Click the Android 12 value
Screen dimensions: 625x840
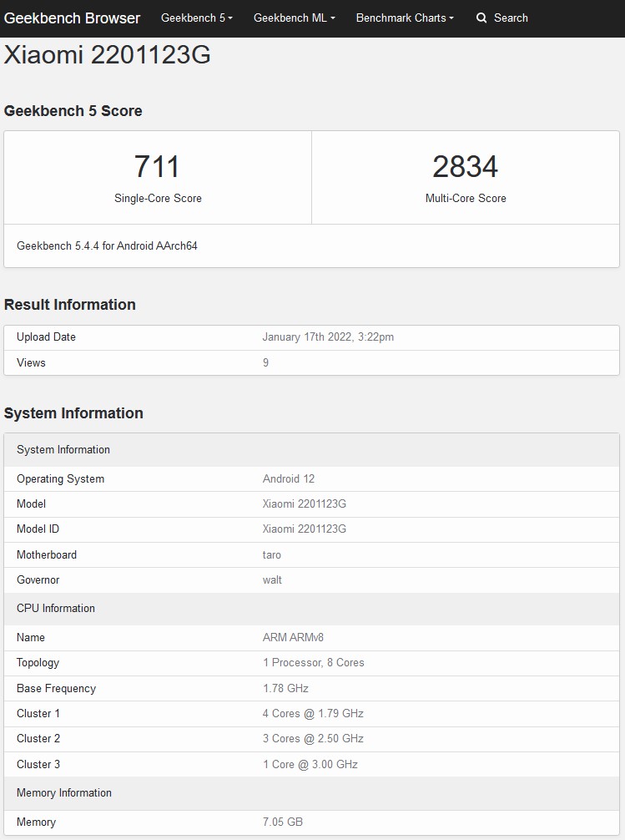(289, 479)
